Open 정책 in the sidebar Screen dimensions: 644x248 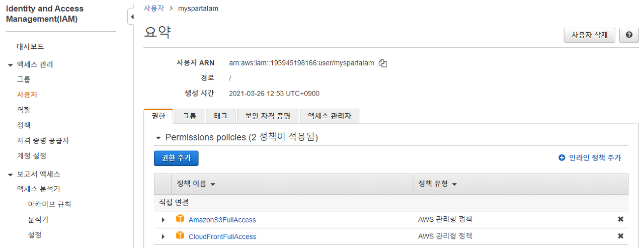tap(24, 125)
